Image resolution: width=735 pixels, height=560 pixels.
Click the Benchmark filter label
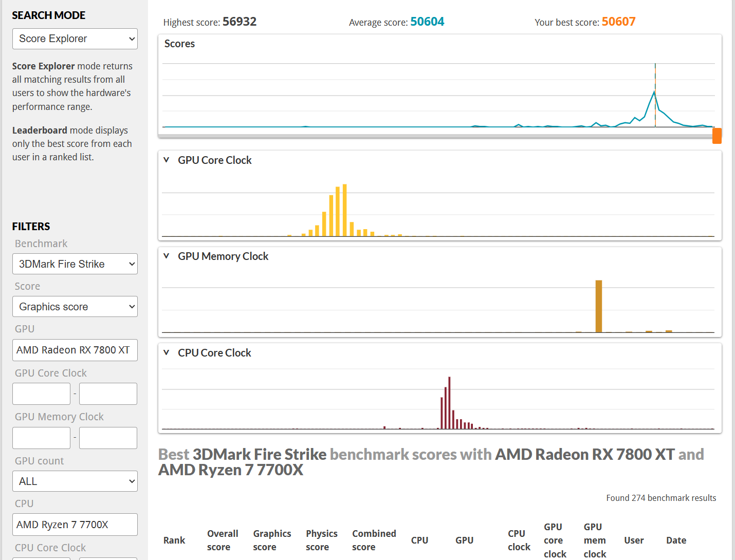click(41, 244)
